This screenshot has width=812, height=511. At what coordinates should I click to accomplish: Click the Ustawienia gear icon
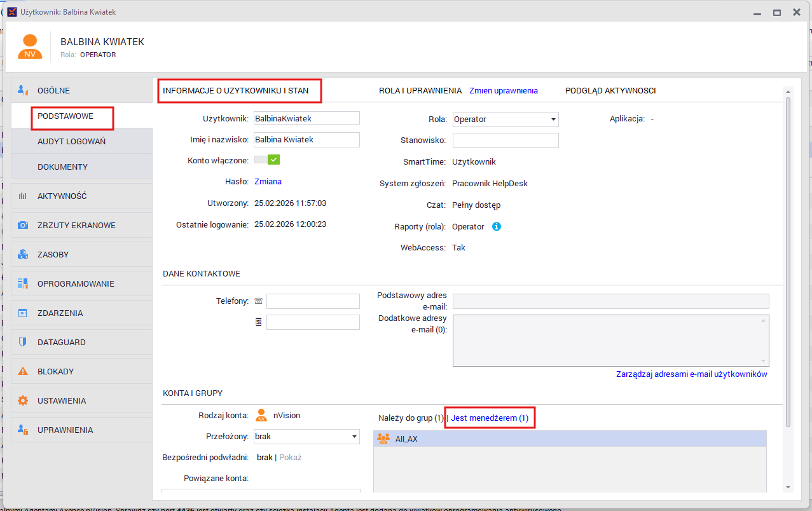(23, 401)
